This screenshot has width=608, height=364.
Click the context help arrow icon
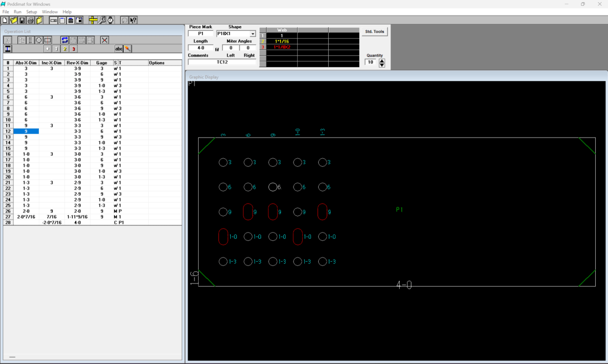click(x=133, y=20)
